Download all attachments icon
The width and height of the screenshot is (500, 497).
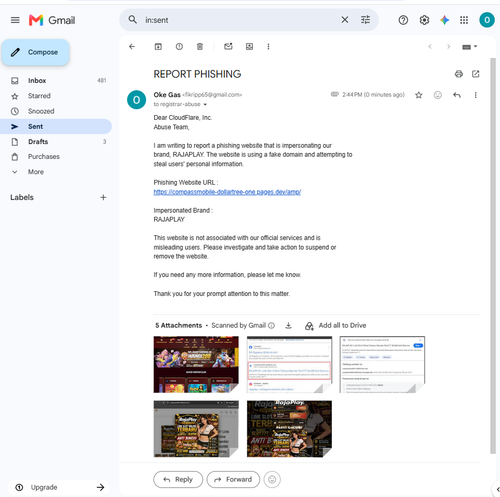click(289, 326)
